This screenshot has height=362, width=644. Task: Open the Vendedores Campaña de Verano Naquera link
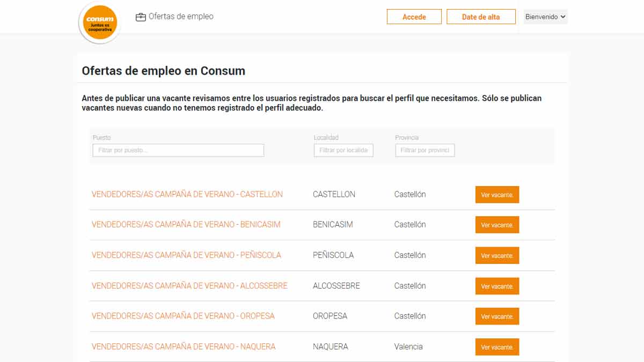184,346
